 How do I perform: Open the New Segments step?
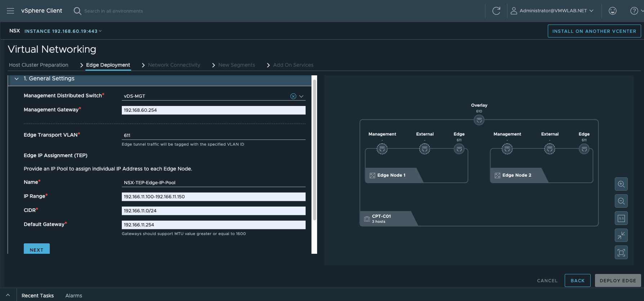point(236,65)
